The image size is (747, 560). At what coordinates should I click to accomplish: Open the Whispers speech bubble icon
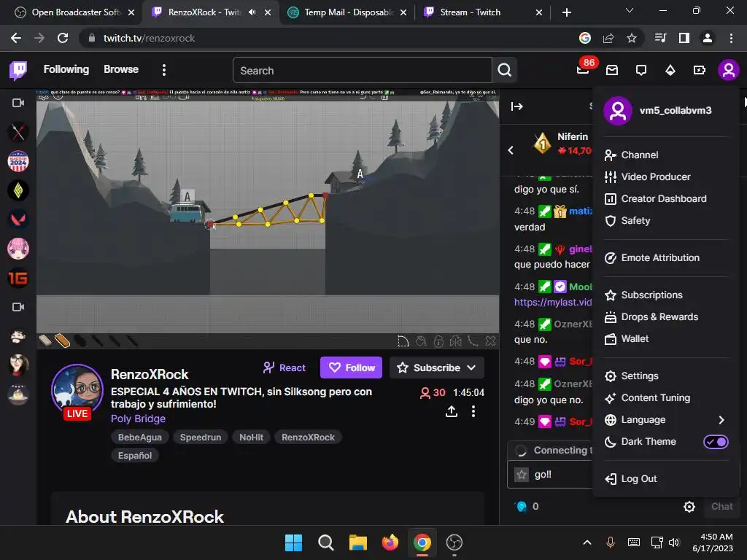coord(641,71)
